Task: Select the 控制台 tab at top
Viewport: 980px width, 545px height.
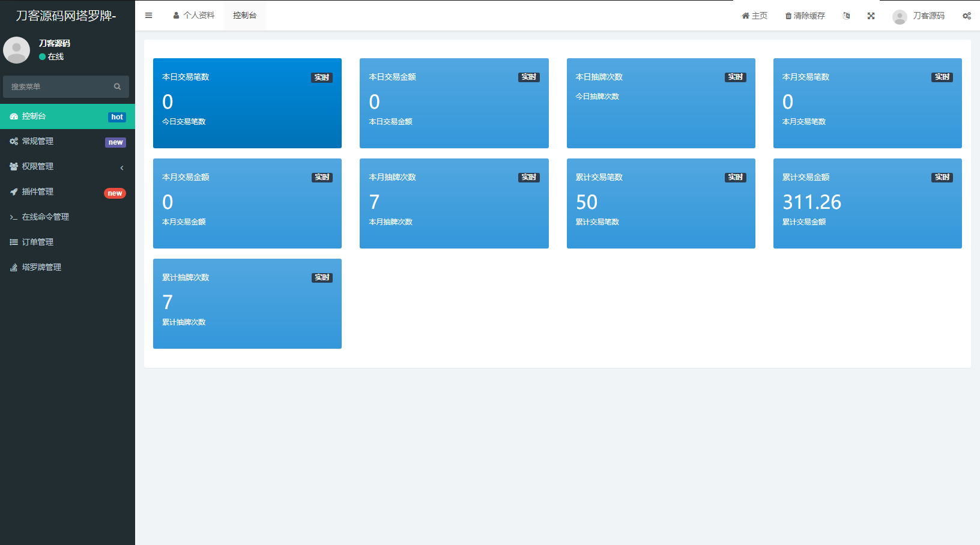Action: click(x=244, y=15)
